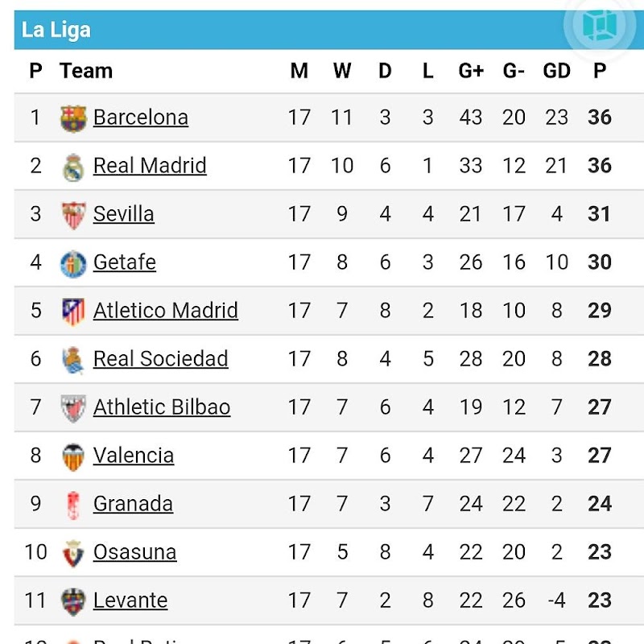Image resolution: width=644 pixels, height=644 pixels.
Task: Open the Real Madrid team link
Action: coord(150,166)
